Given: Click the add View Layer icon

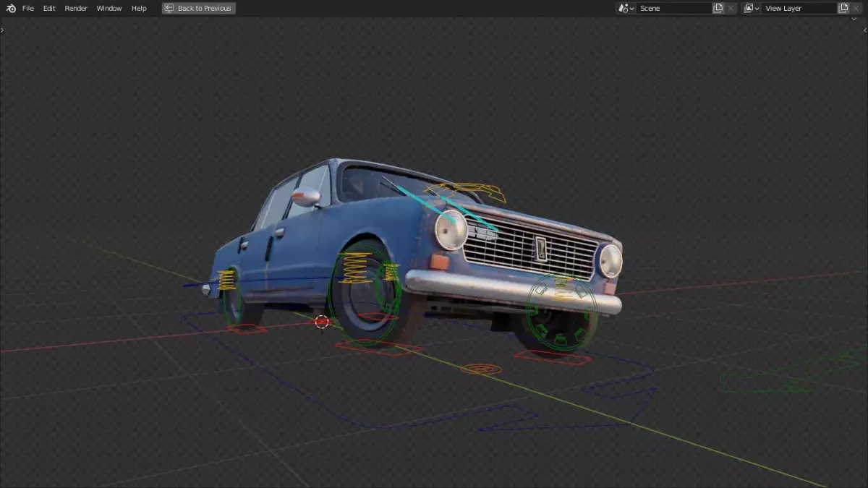Looking at the screenshot, I should [x=843, y=8].
